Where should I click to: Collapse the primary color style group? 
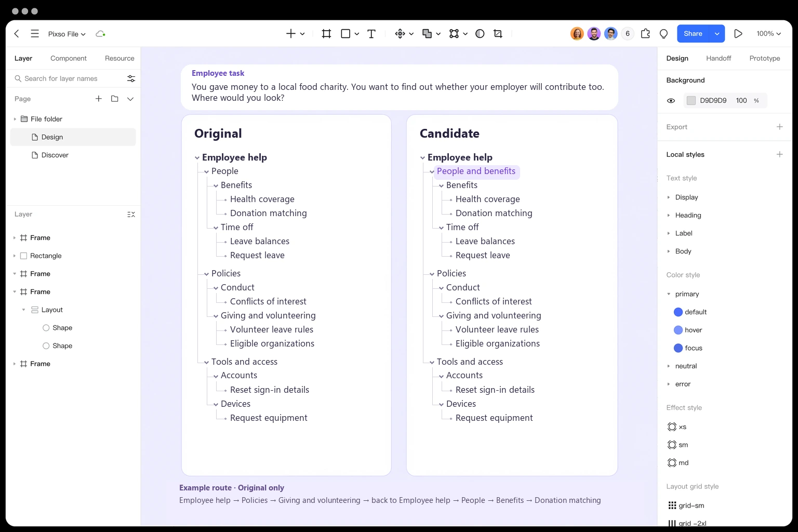click(669, 294)
